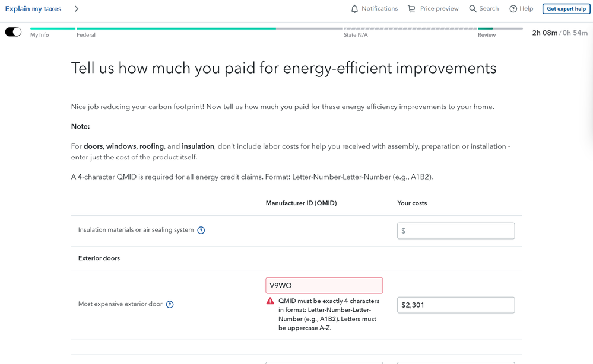Jump to the Review section
593x364 pixels.
click(x=487, y=35)
